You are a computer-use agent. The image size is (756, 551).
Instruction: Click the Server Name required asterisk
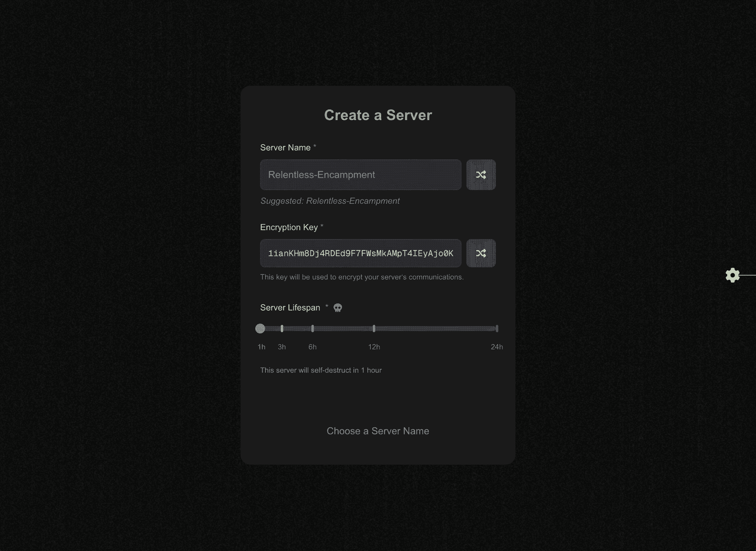click(314, 147)
